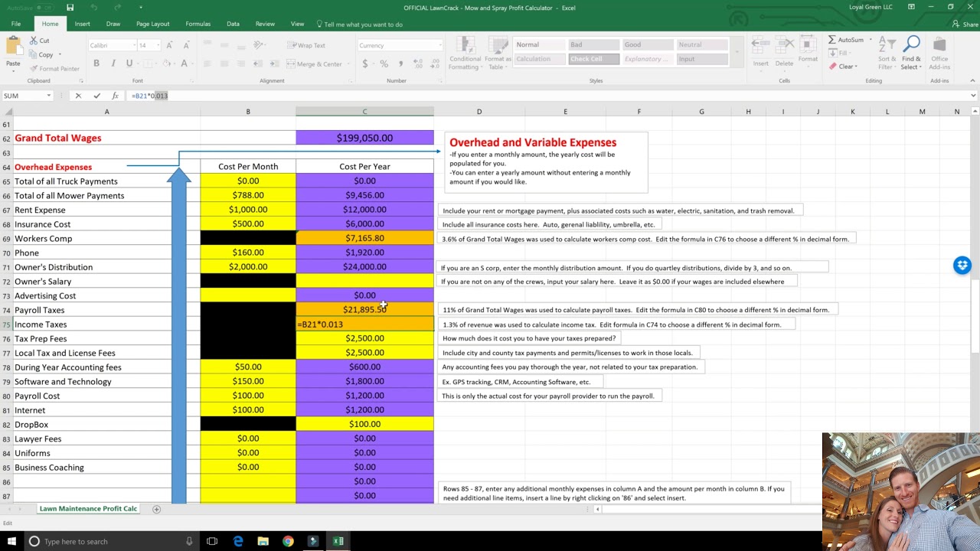The image size is (980, 551).
Task: Select the Lawn Maintenance Profit Calc sheet tab
Action: pos(88,509)
